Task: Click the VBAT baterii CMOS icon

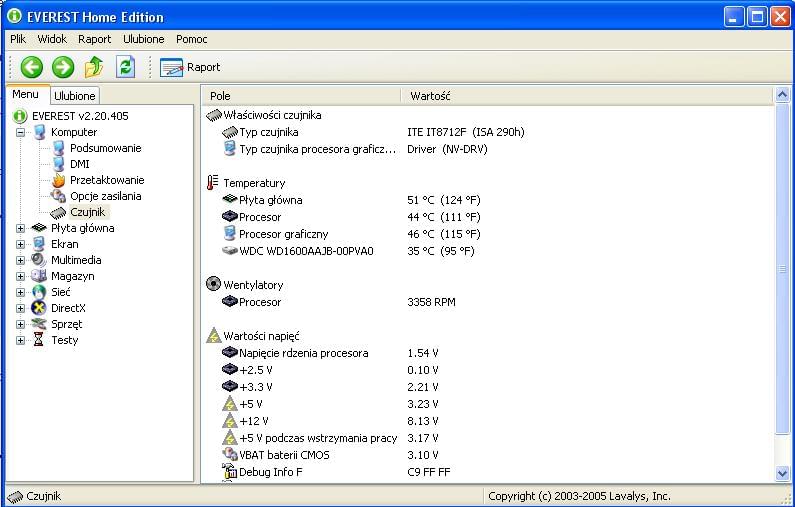Action: pos(230,454)
